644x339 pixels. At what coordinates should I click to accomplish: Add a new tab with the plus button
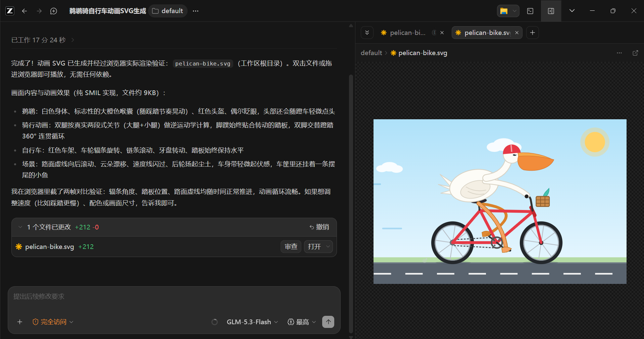click(x=533, y=33)
